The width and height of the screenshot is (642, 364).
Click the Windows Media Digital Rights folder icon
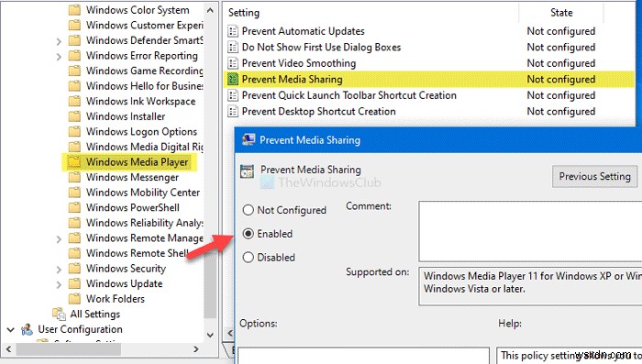[74, 147]
